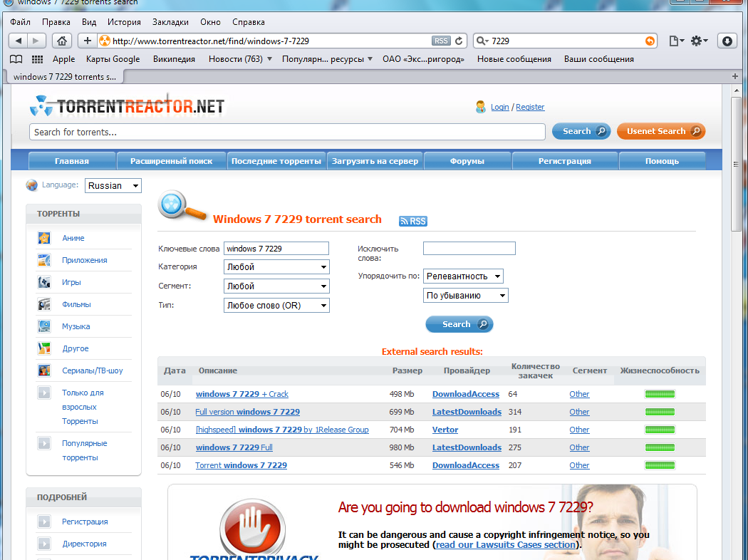Click the arrow icon beside Регистрация in sidebar

coord(44,522)
